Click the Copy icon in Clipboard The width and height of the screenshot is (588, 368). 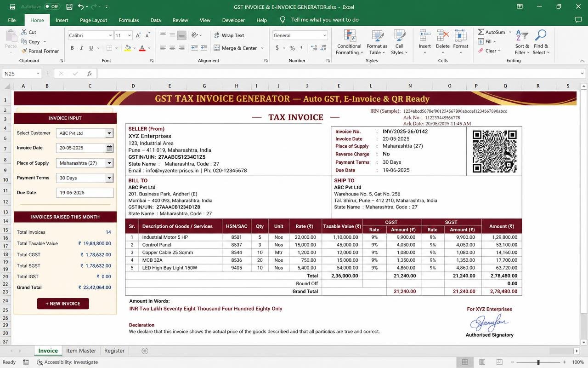[x=23, y=41]
